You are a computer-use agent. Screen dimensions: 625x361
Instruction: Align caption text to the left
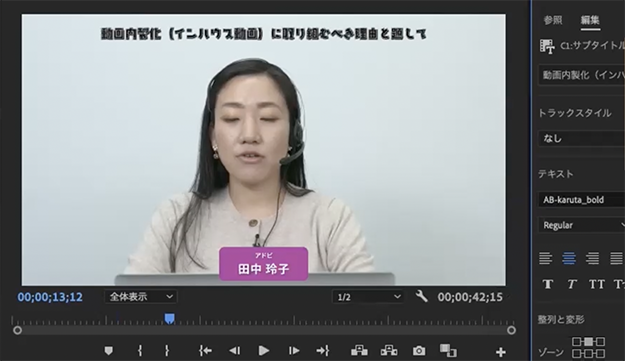pyautogui.click(x=546, y=258)
